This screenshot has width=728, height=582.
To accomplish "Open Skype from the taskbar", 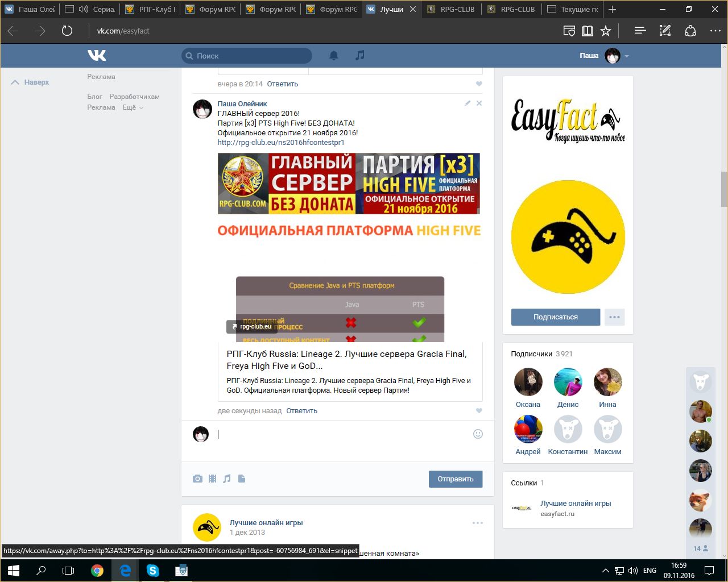I will [x=152, y=571].
